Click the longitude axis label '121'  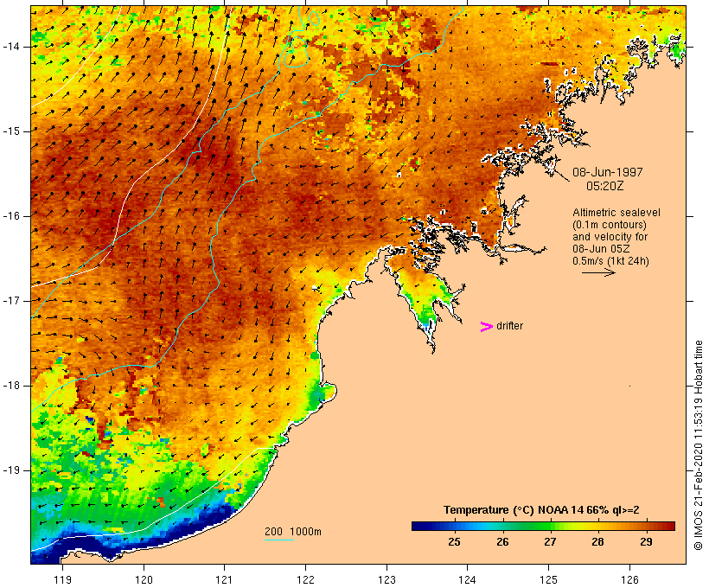[x=224, y=579]
